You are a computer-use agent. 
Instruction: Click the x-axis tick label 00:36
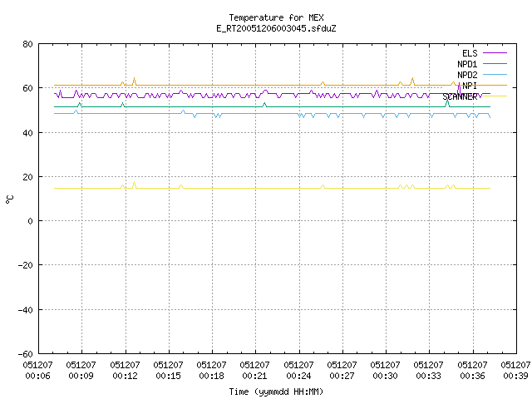point(472,376)
